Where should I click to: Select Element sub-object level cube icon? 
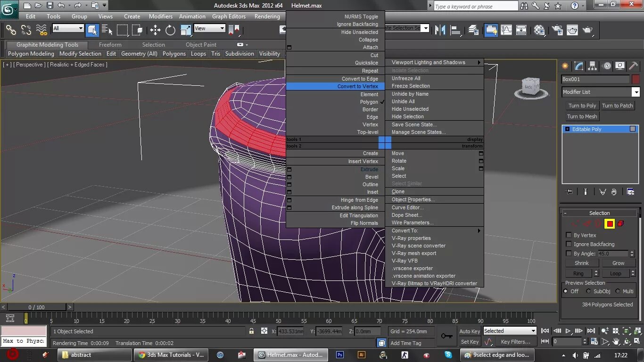[620, 224]
